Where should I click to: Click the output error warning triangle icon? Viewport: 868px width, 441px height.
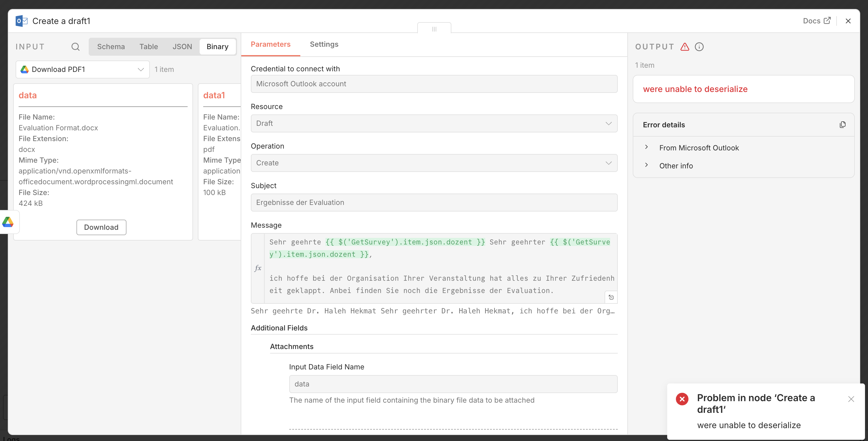pyautogui.click(x=684, y=47)
